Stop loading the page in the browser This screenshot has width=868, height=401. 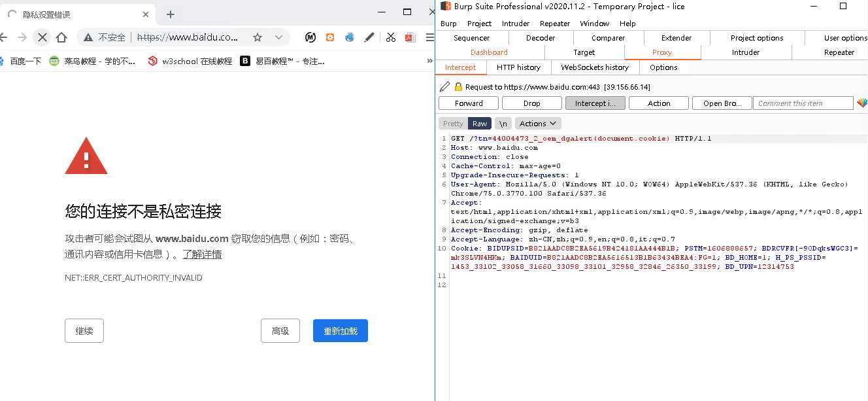pos(42,37)
